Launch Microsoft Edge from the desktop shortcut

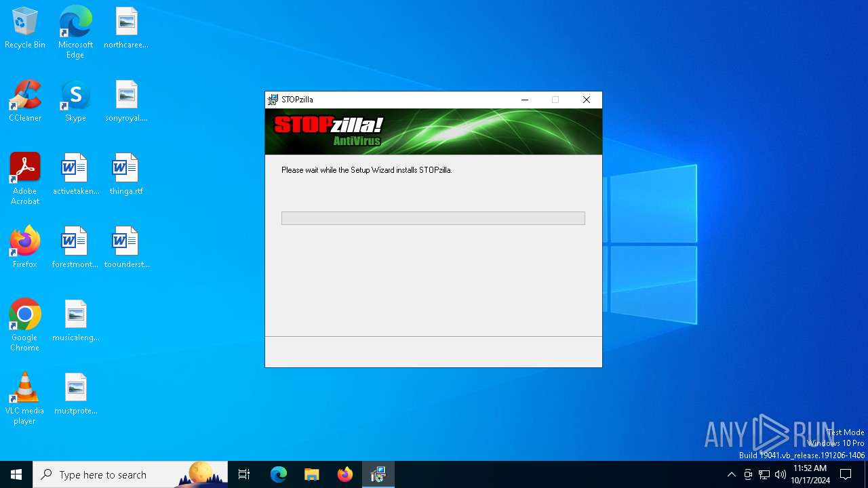[75, 32]
